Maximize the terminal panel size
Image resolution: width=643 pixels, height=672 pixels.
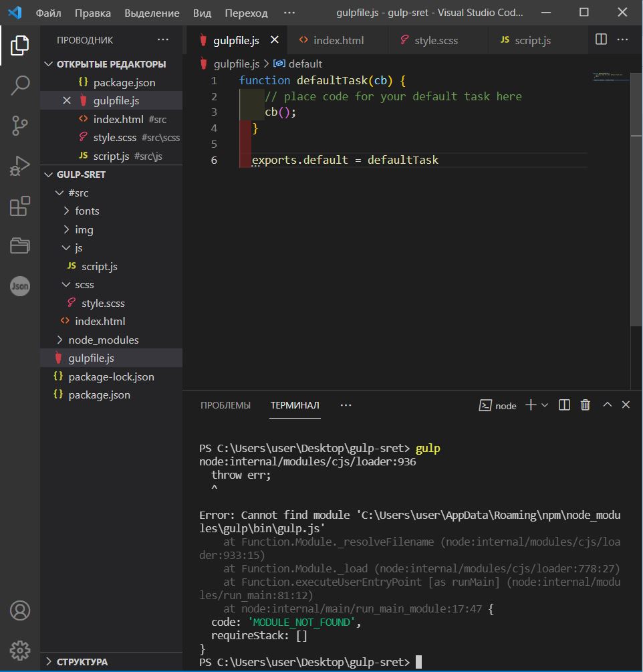pos(607,405)
